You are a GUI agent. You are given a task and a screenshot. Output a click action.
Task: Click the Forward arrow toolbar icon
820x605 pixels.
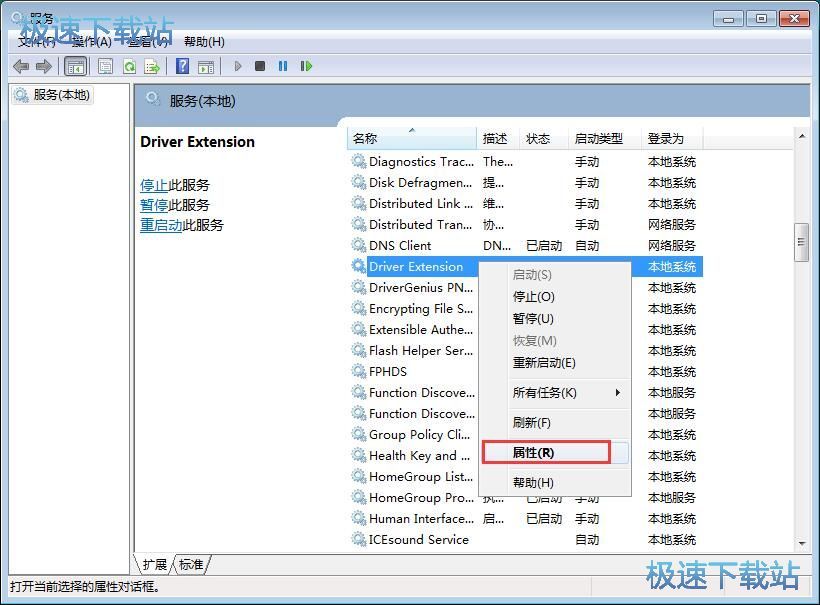point(44,66)
